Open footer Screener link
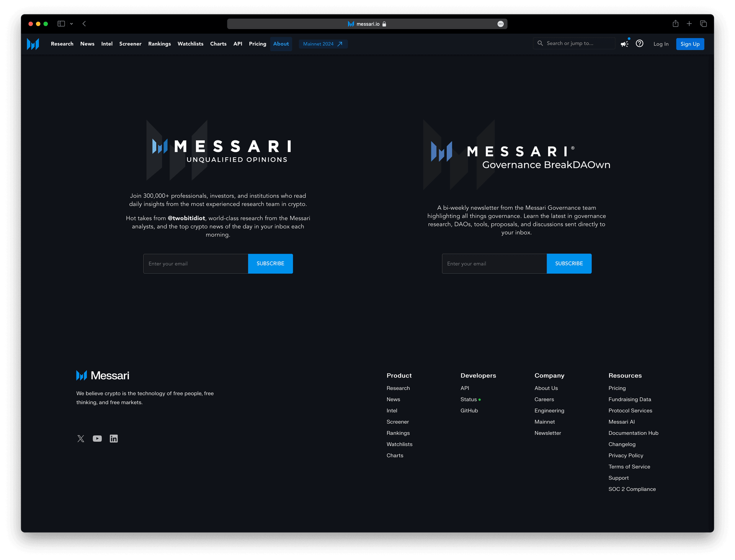Viewport: 735px width, 560px height. point(398,422)
